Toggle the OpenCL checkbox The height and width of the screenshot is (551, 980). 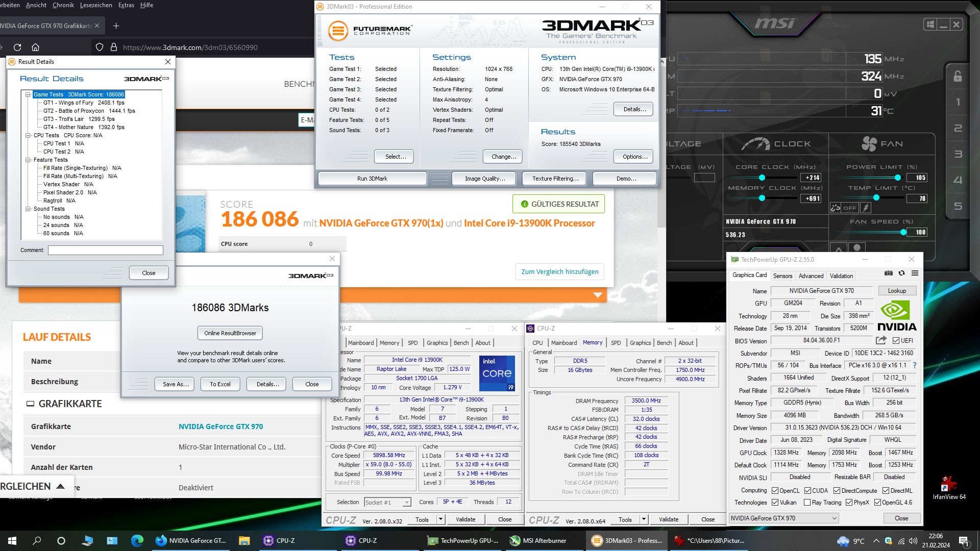[x=775, y=490]
